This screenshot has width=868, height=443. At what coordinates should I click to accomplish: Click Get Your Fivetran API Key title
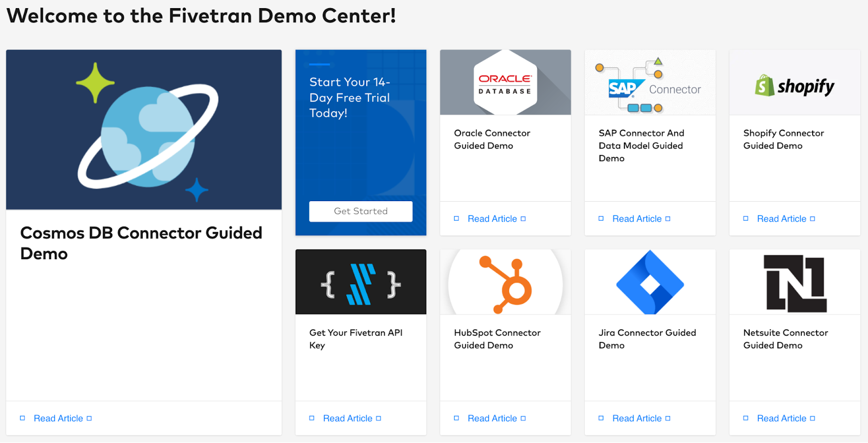[356, 339]
